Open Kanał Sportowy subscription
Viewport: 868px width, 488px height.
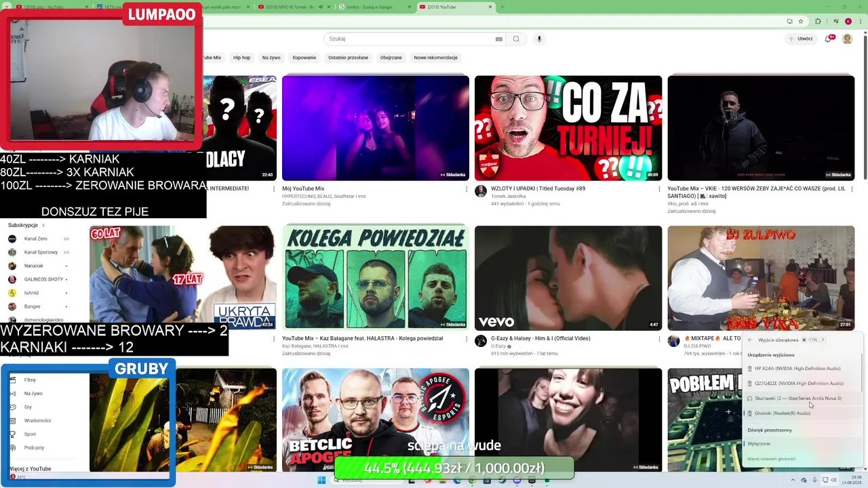click(x=39, y=252)
